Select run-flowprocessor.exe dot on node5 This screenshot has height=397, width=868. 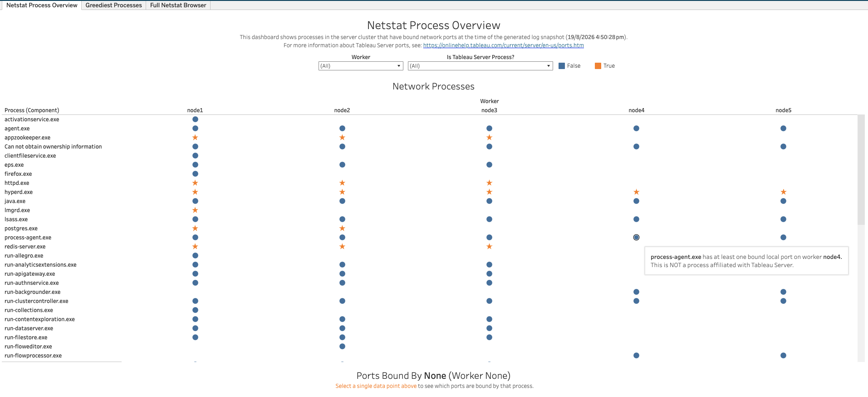tap(783, 356)
